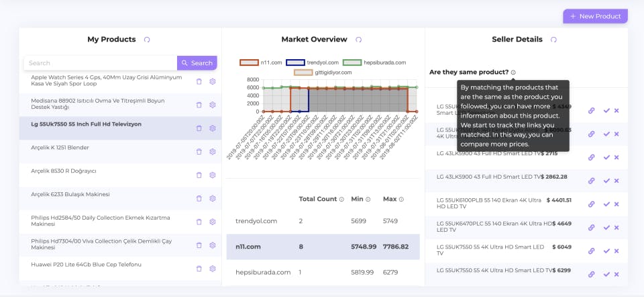Select the trendyol.com market row
The image size is (644, 297).
[323, 221]
